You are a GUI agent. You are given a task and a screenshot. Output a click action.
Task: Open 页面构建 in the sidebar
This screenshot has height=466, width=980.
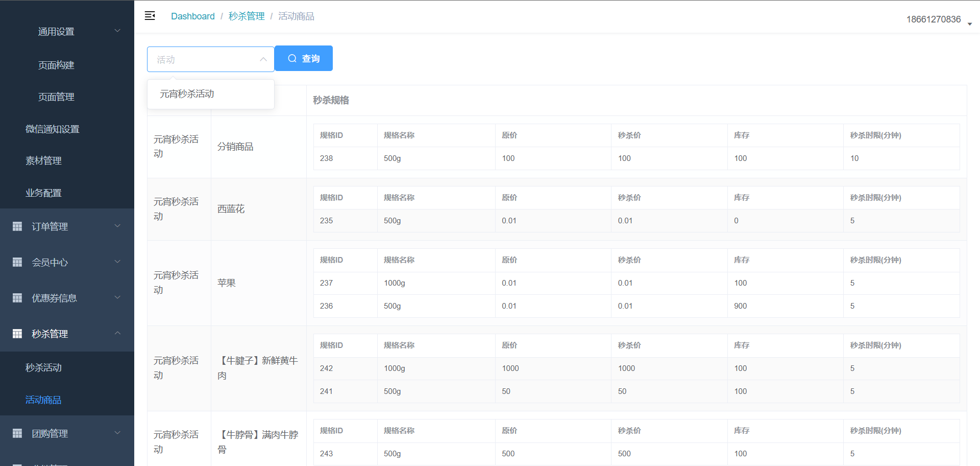point(56,65)
